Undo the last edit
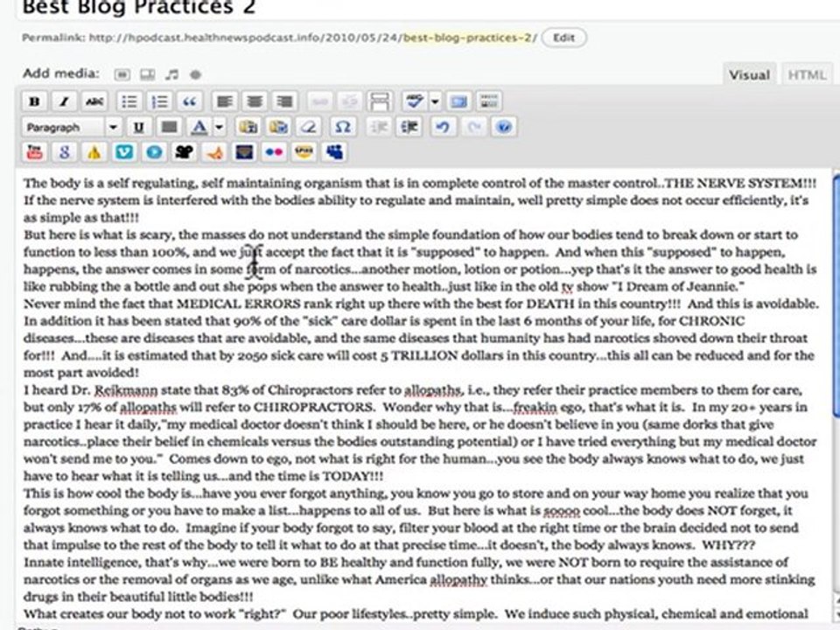 pos(443,128)
